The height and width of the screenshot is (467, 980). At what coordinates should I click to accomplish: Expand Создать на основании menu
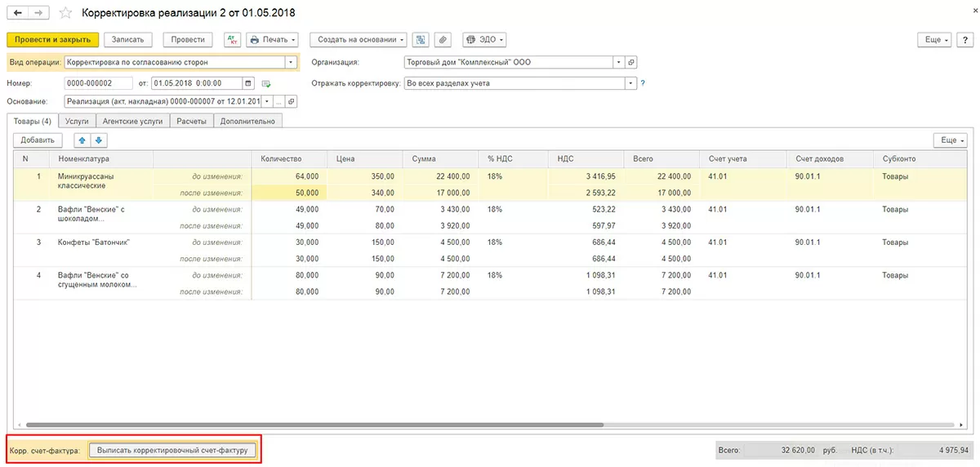tap(358, 39)
